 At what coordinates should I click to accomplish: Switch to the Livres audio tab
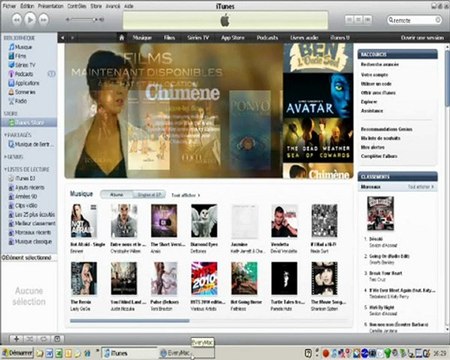tap(304, 38)
